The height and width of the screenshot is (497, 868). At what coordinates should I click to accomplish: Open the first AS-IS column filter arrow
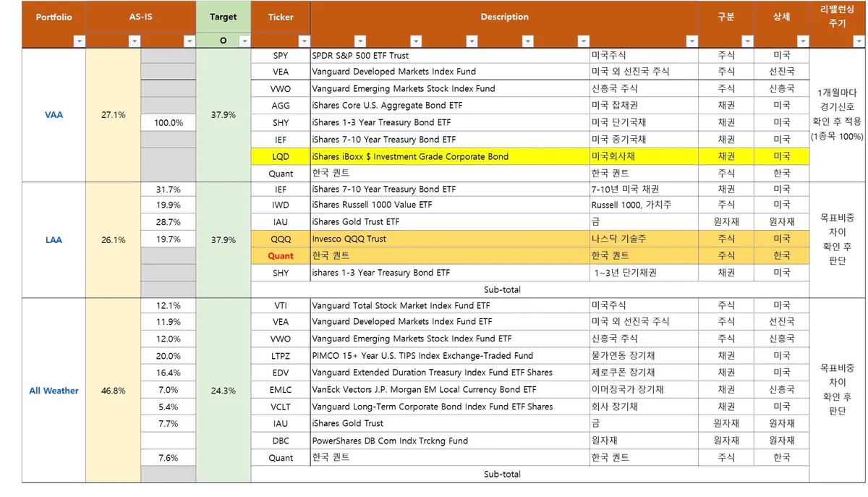click(x=134, y=41)
